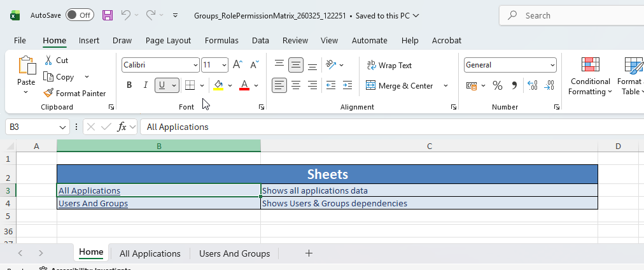Click the Format Painter brush icon
Screen dimensions: 644x270
(48, 93)
